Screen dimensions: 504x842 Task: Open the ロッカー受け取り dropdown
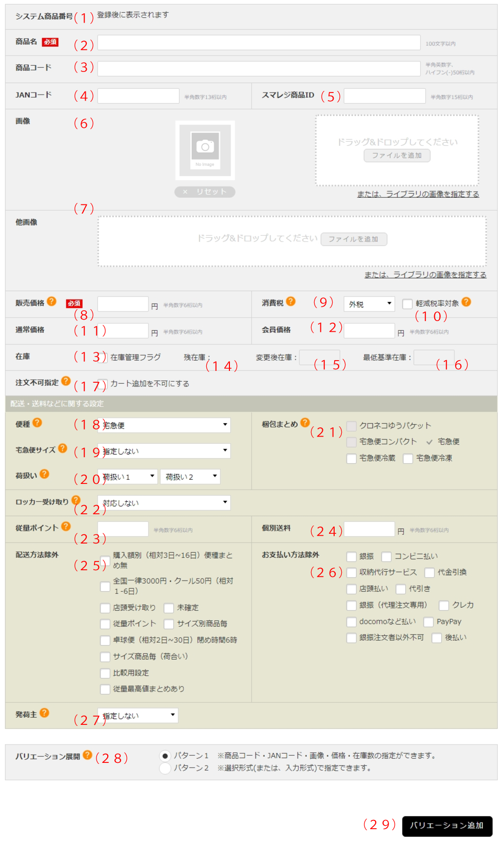[164, 503]
